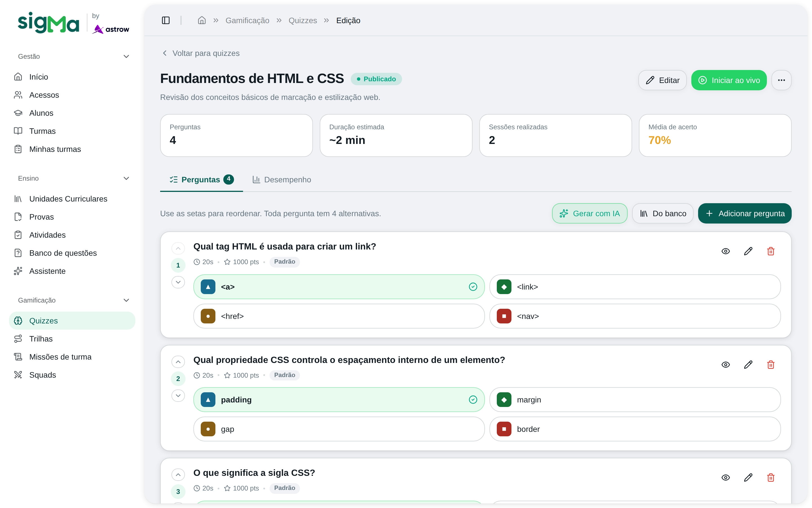Open Missões de turma in sidebar
Image resolution: width=812 pixels, height=508 pixels.
[x=72, y=357]
